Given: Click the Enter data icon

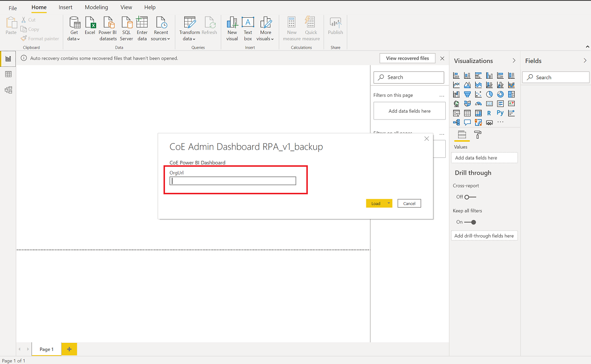Looking at the screenshot, I should pos(142,29).
